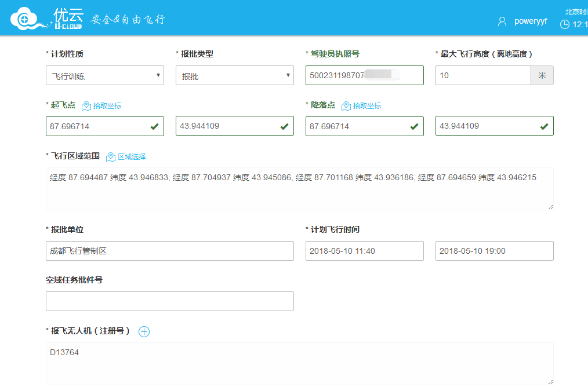Click the plus icon to add 报飞无人机
Image resolution: width=588 pixels, height=387 pixels.
[x=144, y=331]
